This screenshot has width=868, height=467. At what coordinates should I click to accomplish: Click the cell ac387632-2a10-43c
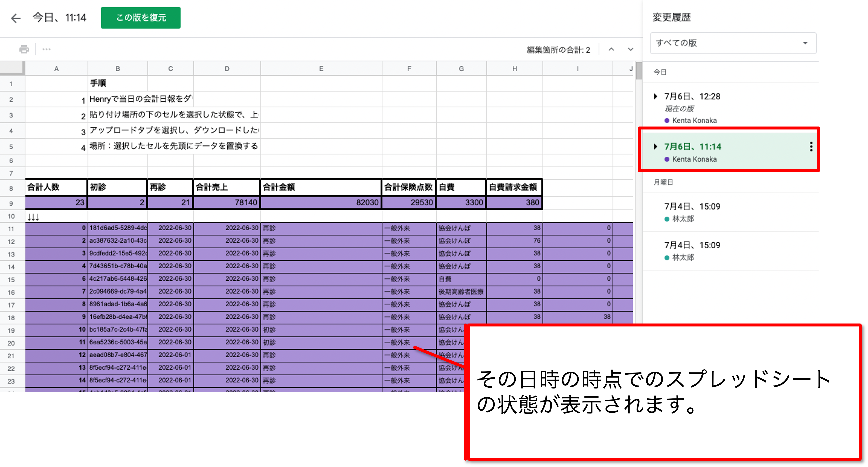[x=118, y=241]
